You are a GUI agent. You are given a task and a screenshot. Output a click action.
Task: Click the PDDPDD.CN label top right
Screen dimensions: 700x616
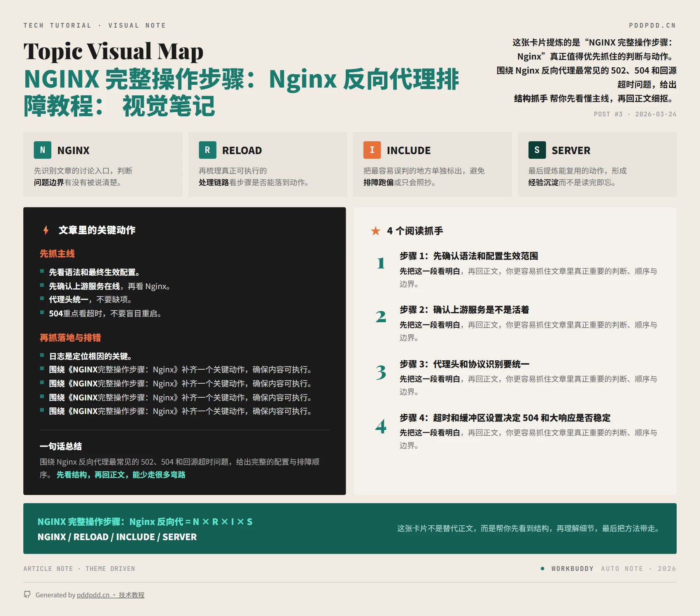coord(653,25)
